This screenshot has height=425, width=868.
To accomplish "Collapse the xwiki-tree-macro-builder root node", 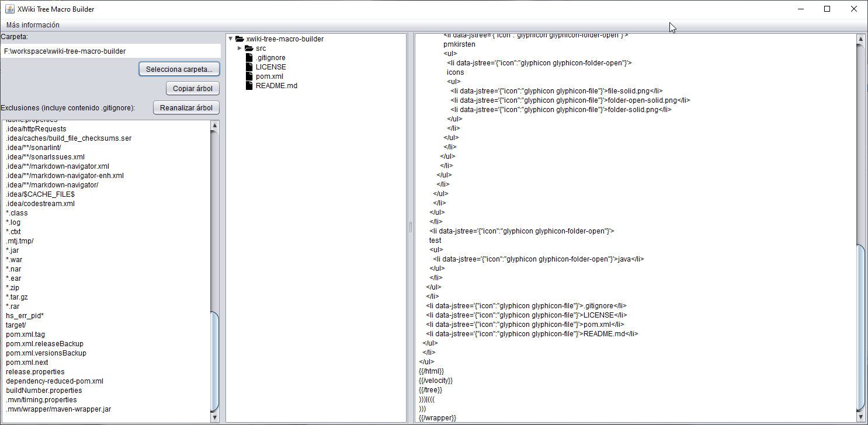I will (231, 39).
